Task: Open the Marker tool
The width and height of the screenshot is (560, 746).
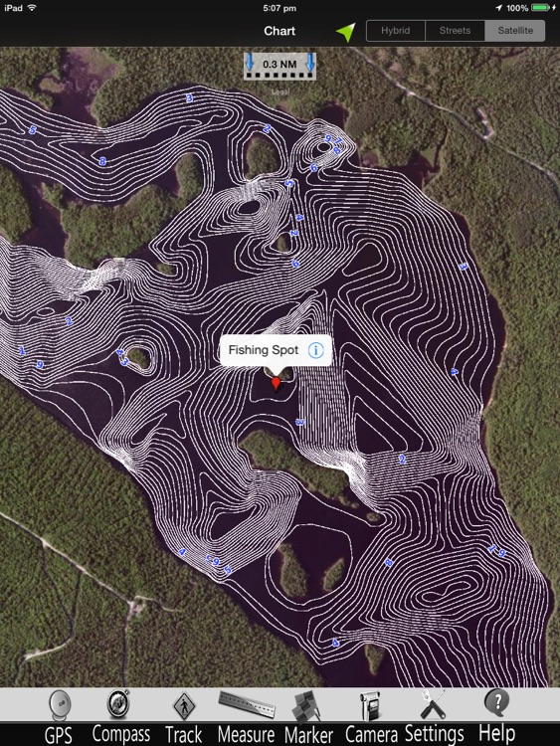Action: (308, 716)
